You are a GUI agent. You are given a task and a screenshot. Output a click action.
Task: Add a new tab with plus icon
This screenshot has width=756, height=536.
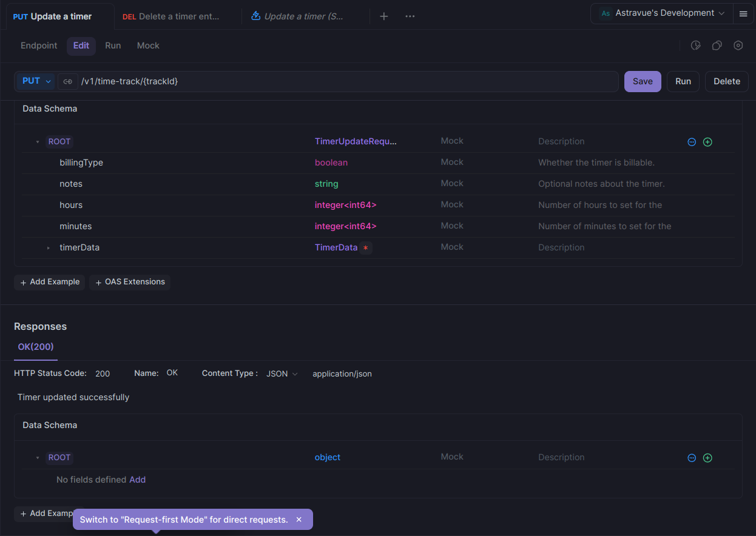384,16
